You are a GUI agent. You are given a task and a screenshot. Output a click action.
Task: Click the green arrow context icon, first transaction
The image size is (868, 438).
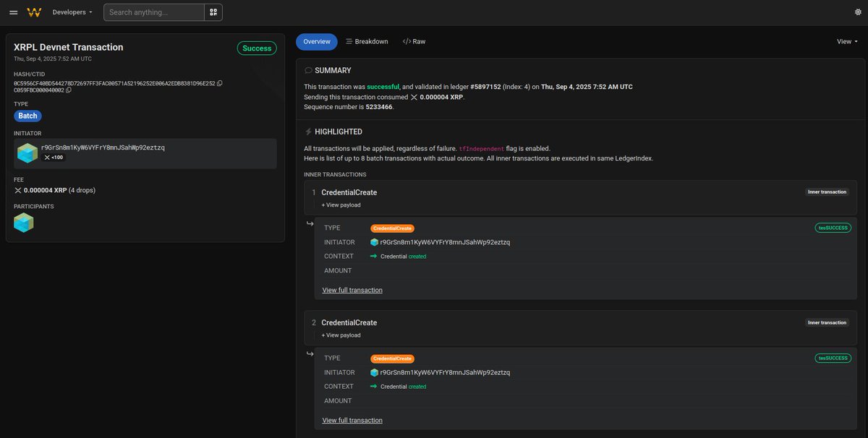pos(374,257)
